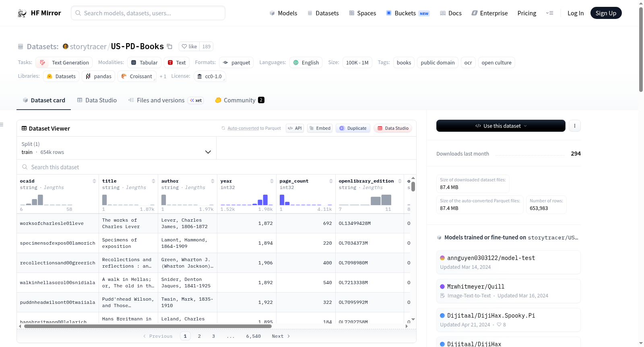The width and height of the screenshot is (644, 347).
Task: Open the red Data Studio viewer button
Action: click(x=393, y=128)
